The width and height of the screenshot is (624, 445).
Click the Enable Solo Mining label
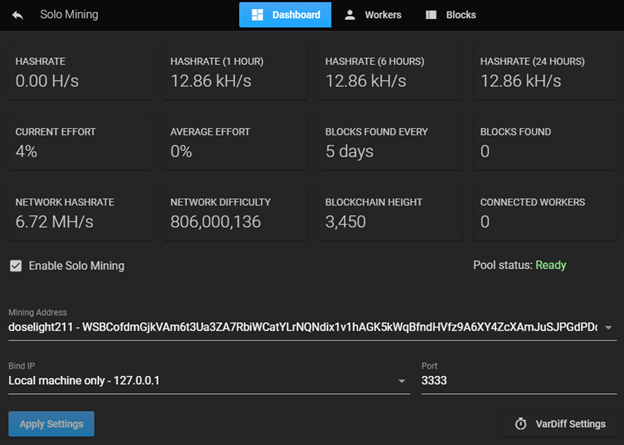(x=76, y=266)
